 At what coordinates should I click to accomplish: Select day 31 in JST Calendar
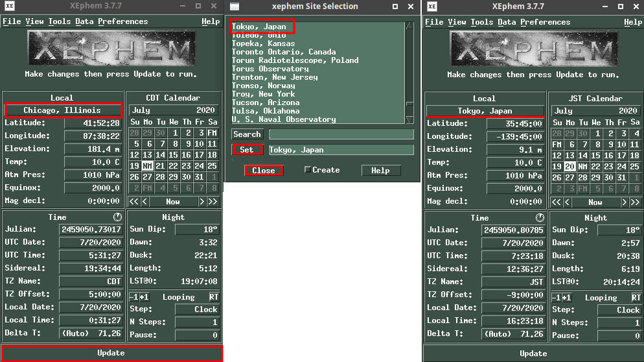click(621, 178)
